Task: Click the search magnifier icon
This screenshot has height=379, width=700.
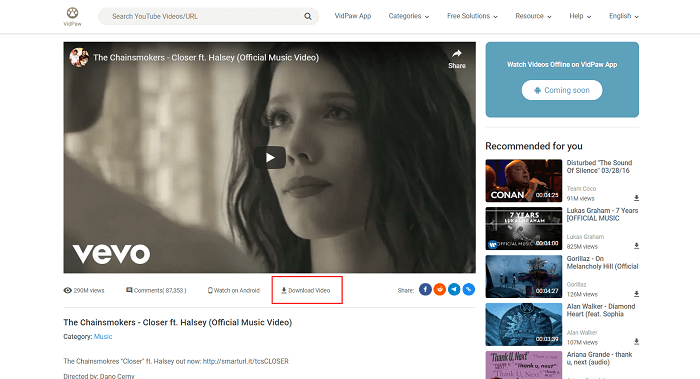Action: [308, 17]
